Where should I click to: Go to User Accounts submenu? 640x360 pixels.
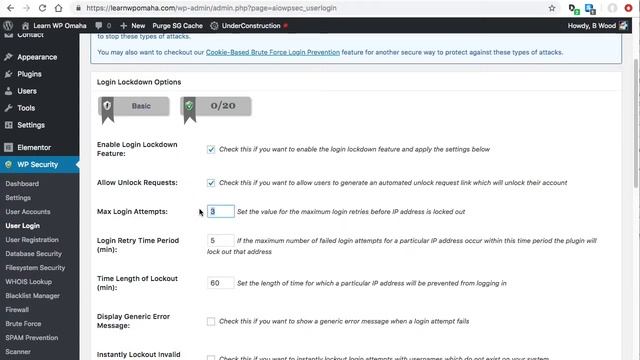[x=28, y=212]
